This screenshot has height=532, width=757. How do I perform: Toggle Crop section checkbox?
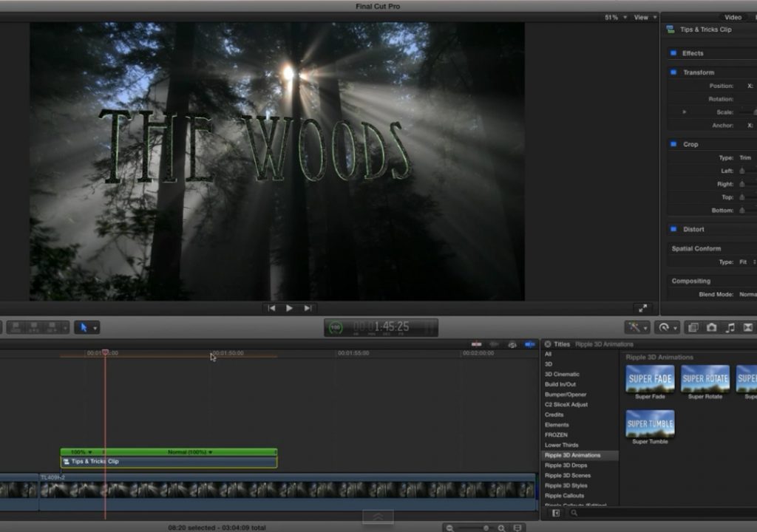(673, 144)
